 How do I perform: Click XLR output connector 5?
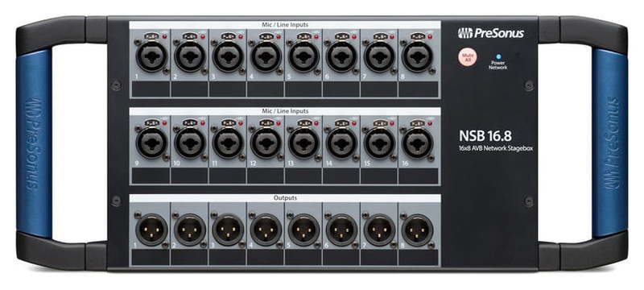[304, 230]
